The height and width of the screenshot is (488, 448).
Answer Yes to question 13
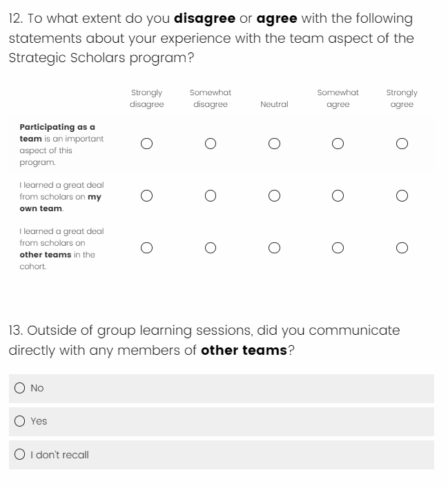pyautogui.click(x=20, y=421)
